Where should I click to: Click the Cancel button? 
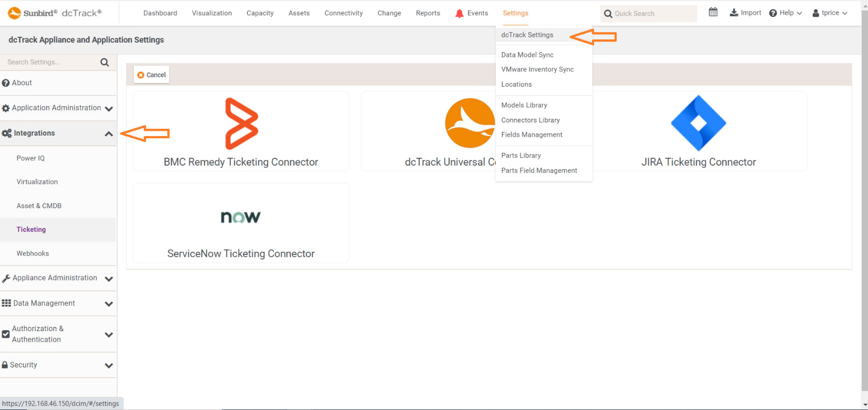(x=151, y=75)
